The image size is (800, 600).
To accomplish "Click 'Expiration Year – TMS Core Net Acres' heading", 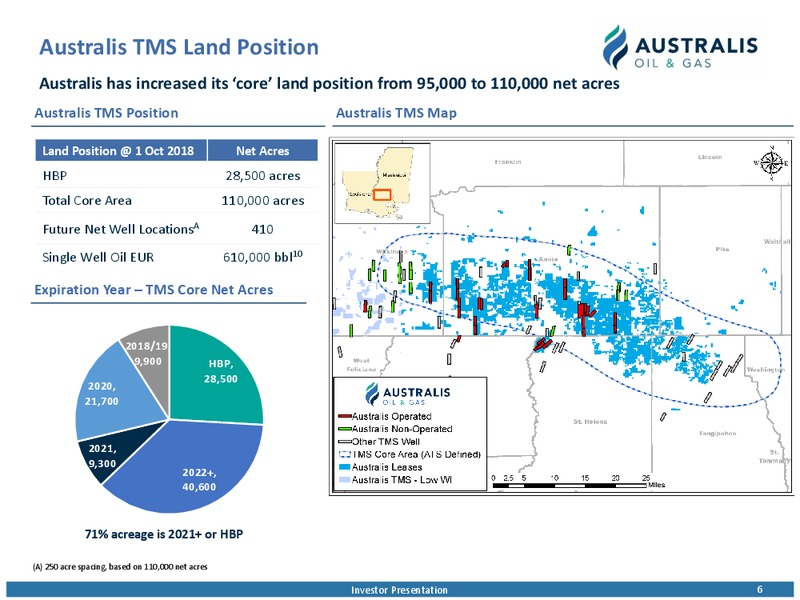I will [x=154, y=290].
